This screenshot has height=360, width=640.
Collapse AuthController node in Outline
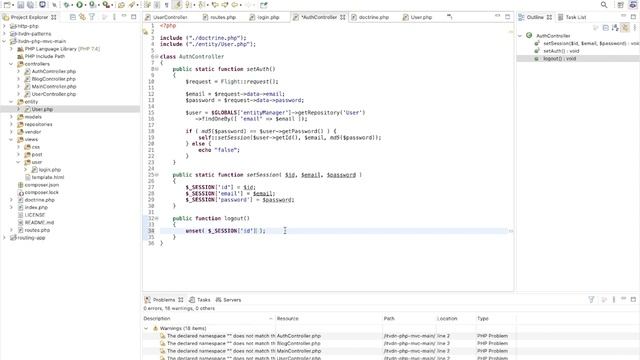[520, 36]
